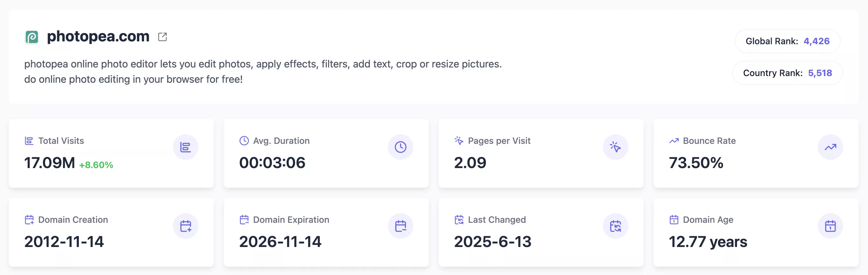868x275 pixels.
Task: Click the Global Rank 4,426 badge
Action: (x=787, y=41)
